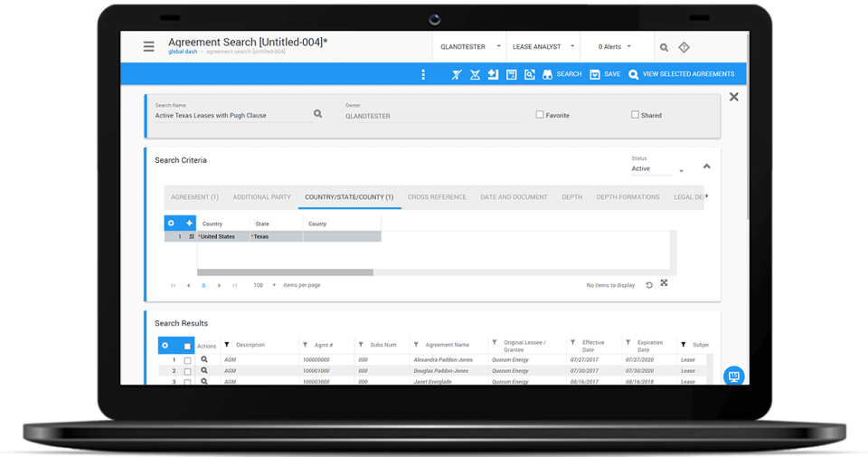
Task: Switch to CROSS REFERENCE tab
Action: pos(437,197)
